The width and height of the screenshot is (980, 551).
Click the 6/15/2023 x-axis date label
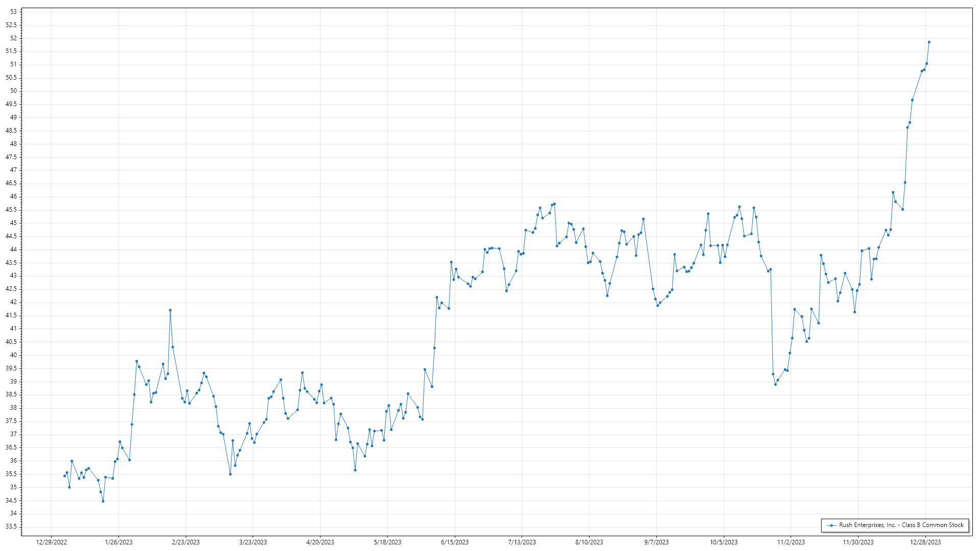[455, 542]
